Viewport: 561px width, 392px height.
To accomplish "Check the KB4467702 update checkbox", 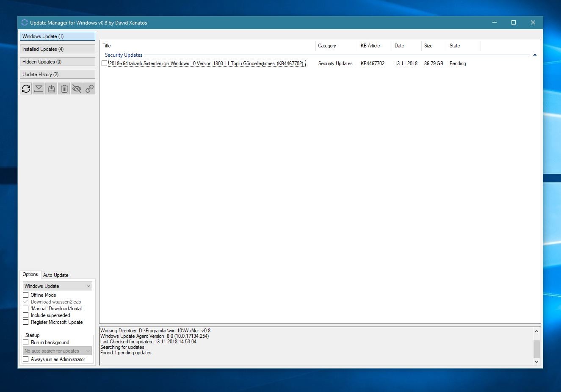I will point(105,63).
